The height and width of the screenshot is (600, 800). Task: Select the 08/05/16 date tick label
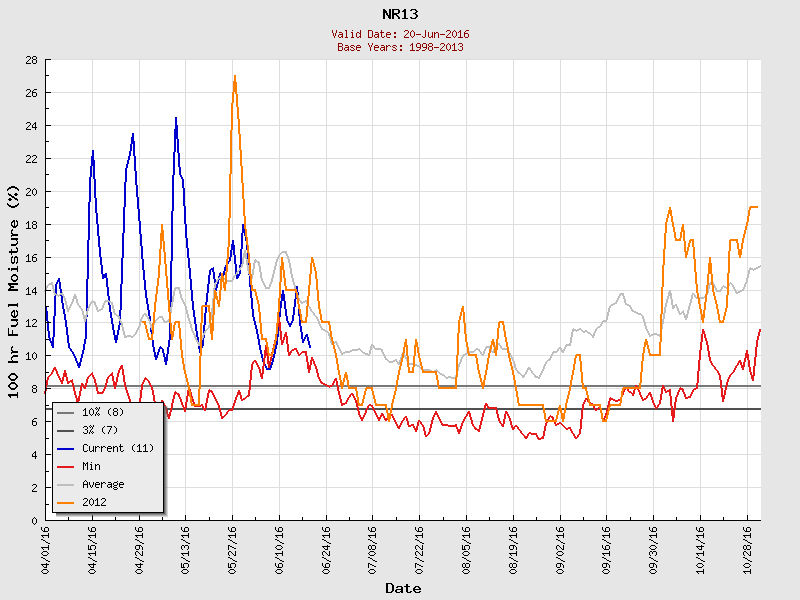[x=467, y=546]
